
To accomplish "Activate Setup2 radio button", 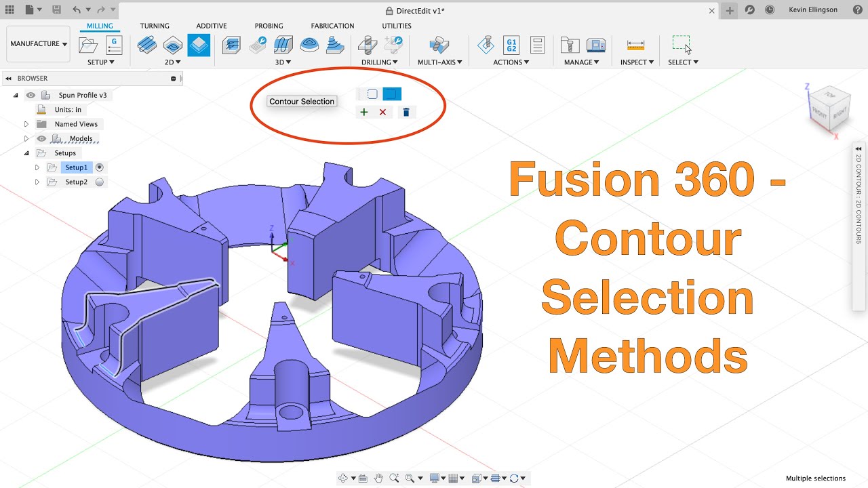I will click(100, 182).
